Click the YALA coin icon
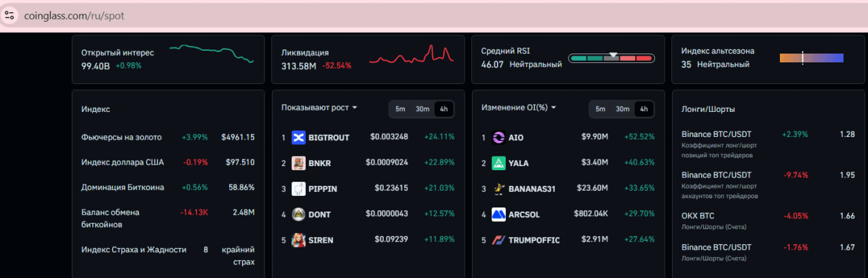The image size is (868, 278). [x=498, y=163]
